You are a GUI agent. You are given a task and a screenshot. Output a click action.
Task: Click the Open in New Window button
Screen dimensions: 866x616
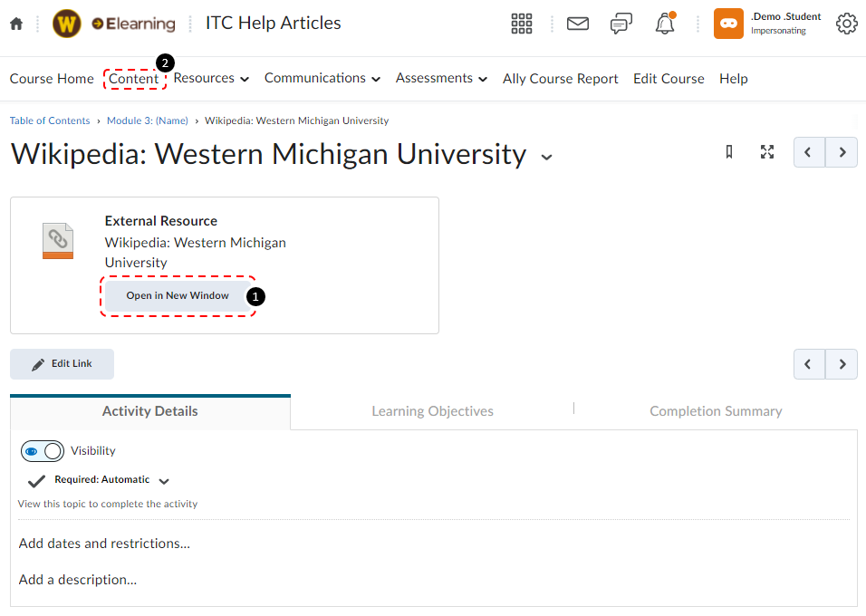[177, 295]
